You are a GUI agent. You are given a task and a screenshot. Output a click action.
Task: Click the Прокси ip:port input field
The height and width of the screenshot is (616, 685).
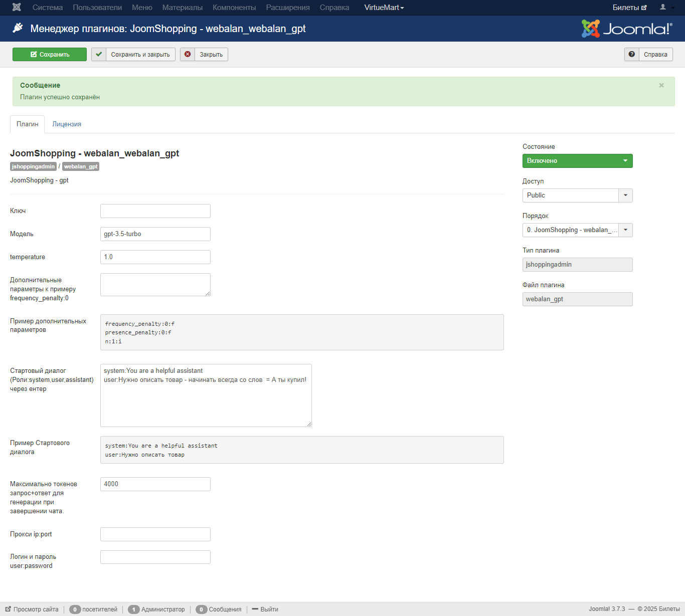click(x=155, y=534)
